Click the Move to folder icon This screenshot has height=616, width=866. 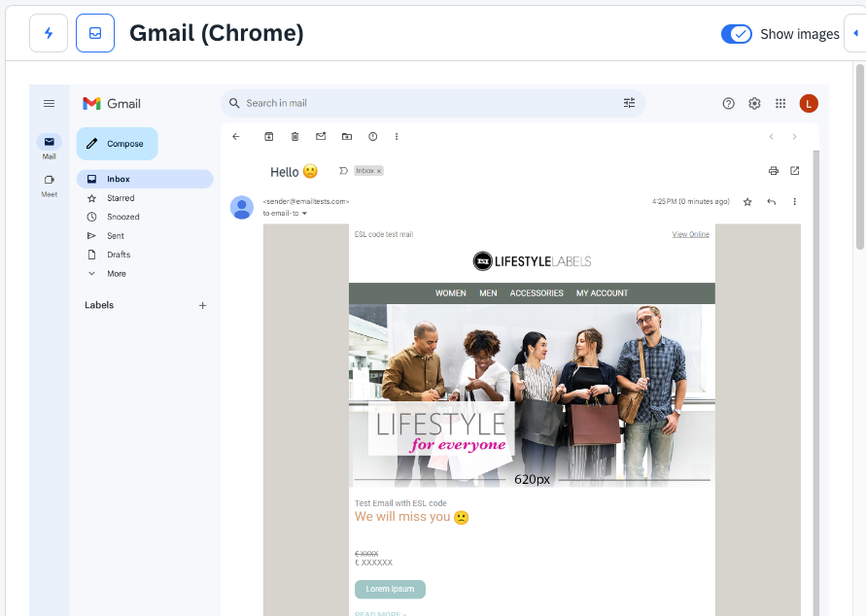(x=347, y=136)
